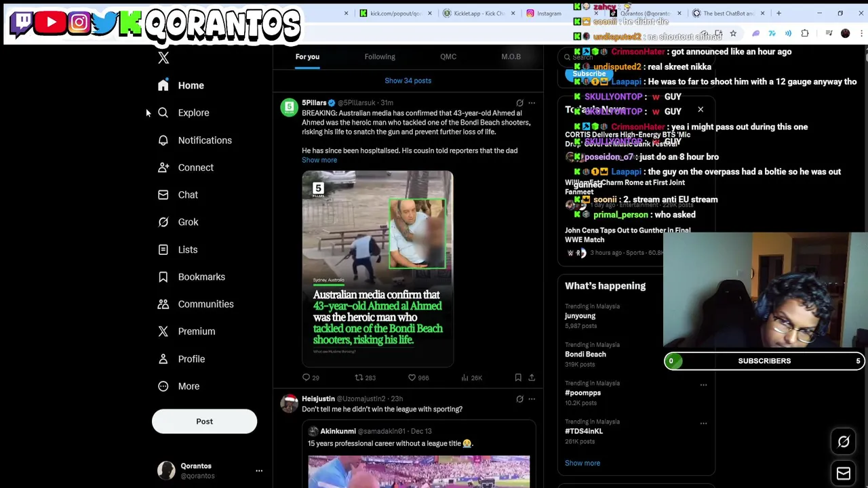Viewport: 868px width, 488px height.
Task: Switch to the M.O.B tab
Action: pyautogui.click(x=511, y=57)
